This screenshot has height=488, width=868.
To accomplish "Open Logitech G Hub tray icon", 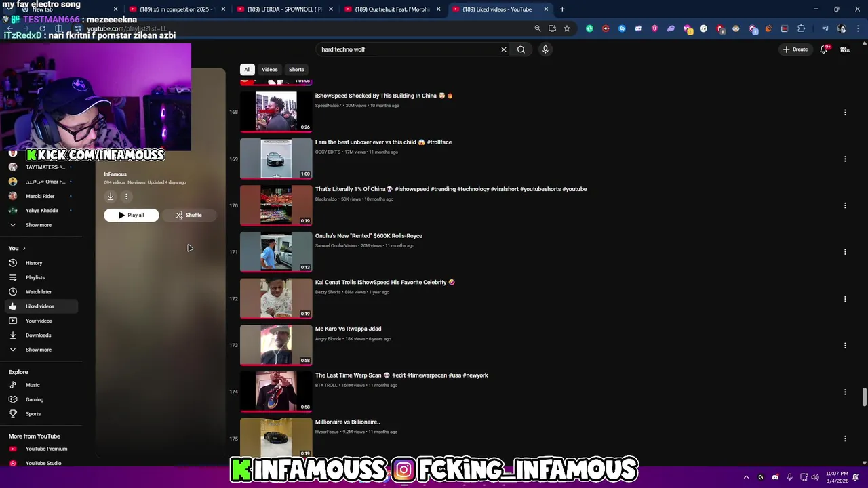I will pyautogui.click(x=760, y=477).
